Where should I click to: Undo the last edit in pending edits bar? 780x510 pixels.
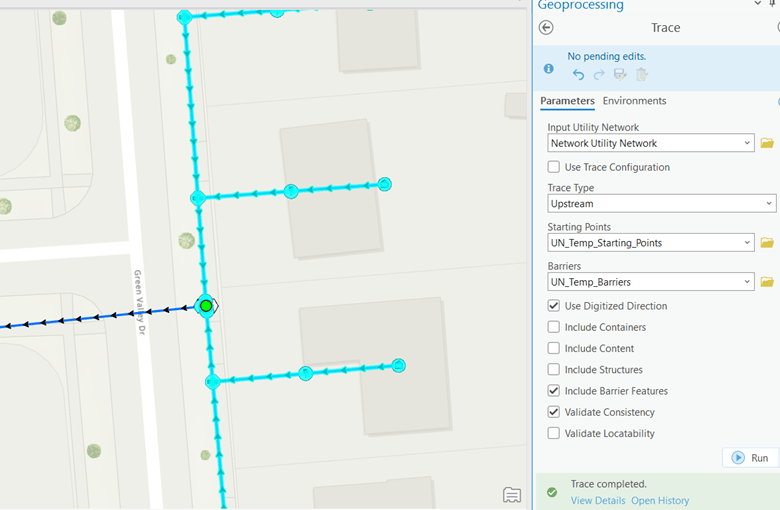click(578, 75)
